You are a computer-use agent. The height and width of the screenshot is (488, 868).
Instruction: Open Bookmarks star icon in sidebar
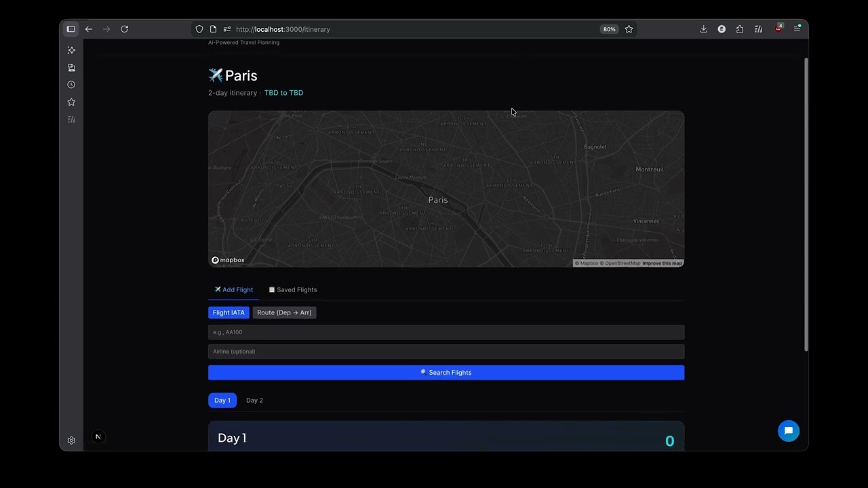click(71, 102)
